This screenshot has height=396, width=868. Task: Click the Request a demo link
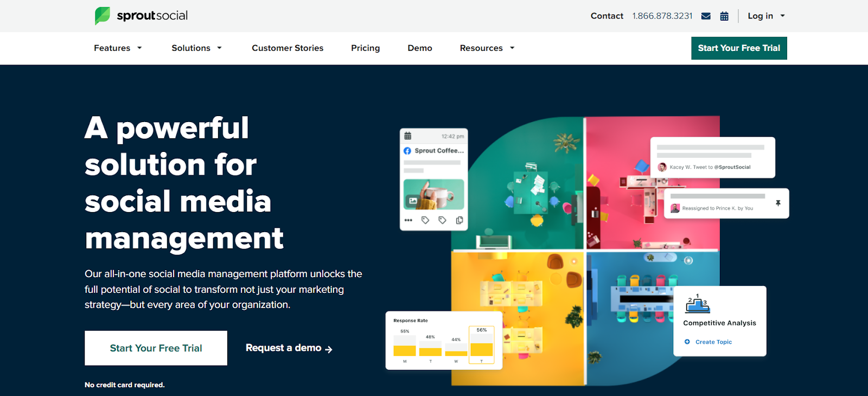(x=289, y=348)
